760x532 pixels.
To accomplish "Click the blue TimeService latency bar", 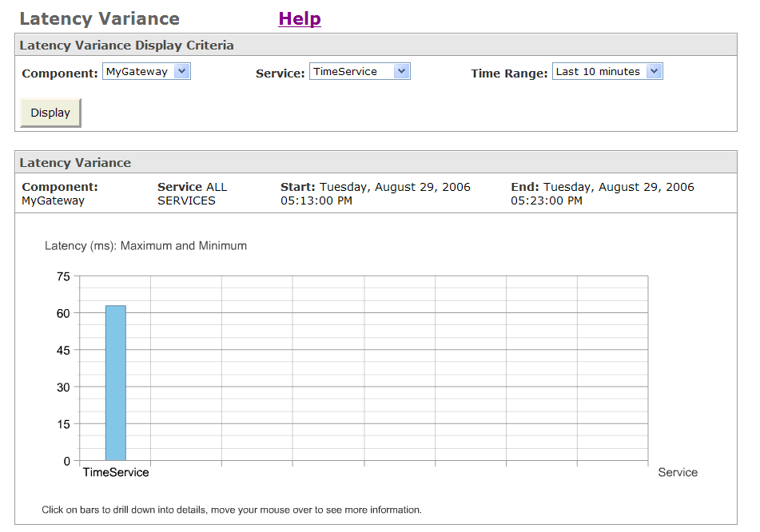I will point(116,383).
